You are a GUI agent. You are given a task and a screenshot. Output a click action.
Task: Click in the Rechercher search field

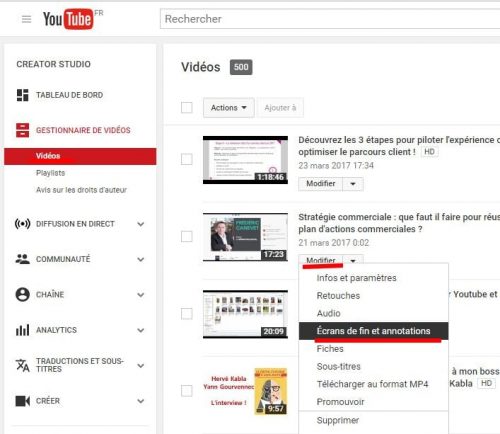330,19
